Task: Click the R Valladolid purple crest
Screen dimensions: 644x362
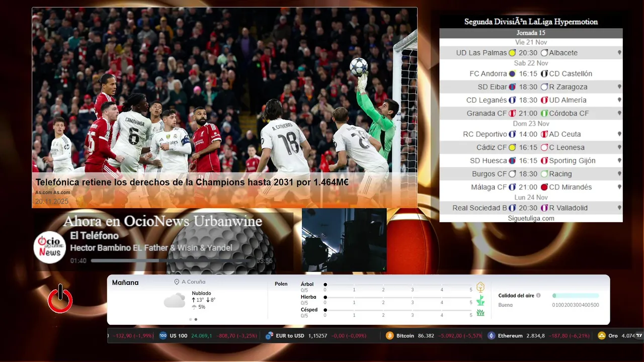Action: 544,208
